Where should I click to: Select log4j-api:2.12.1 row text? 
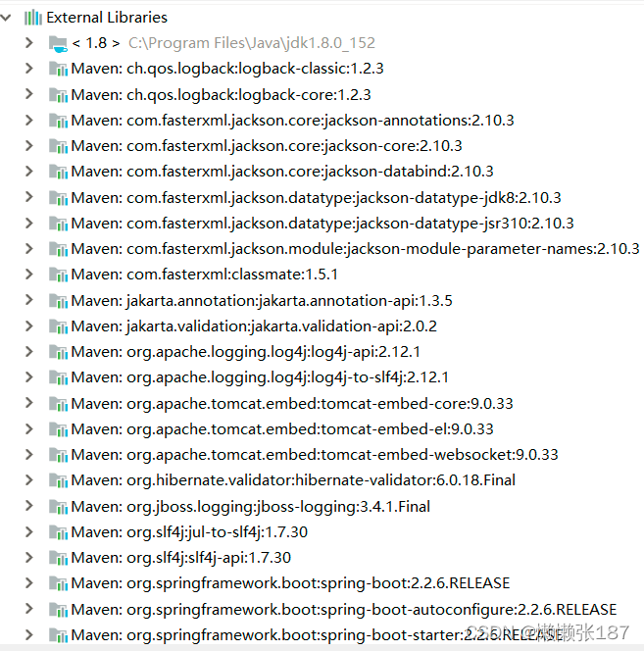coord(245,352)
